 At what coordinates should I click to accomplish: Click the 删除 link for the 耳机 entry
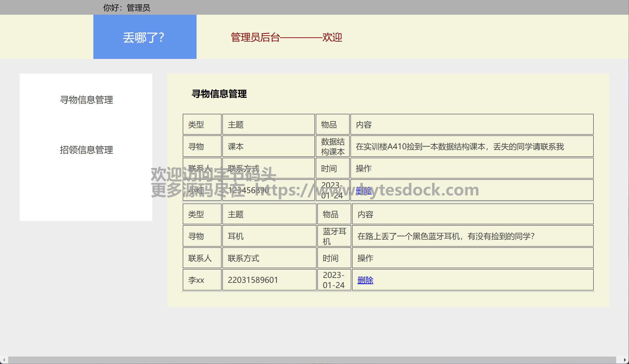(365, 280)
